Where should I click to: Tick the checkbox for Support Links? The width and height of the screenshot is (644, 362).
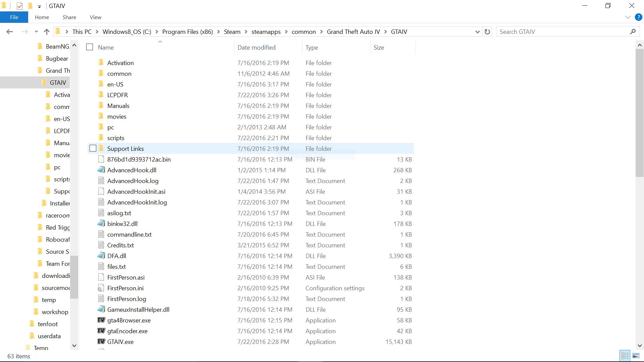pos(93,148)
